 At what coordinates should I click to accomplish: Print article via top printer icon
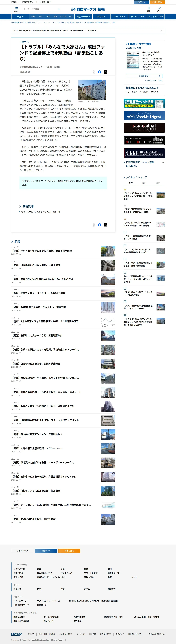coord(94,72)
